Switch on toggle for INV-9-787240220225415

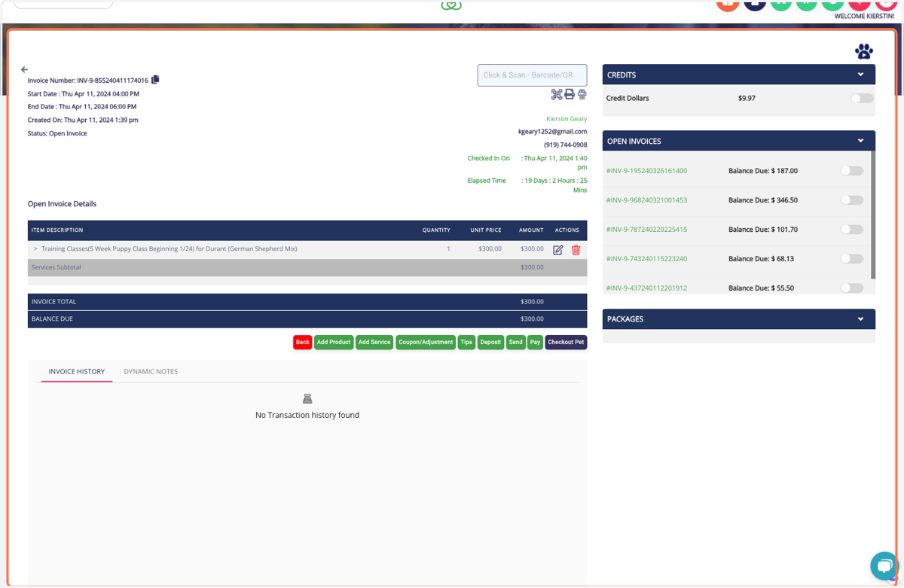[852, 230]
